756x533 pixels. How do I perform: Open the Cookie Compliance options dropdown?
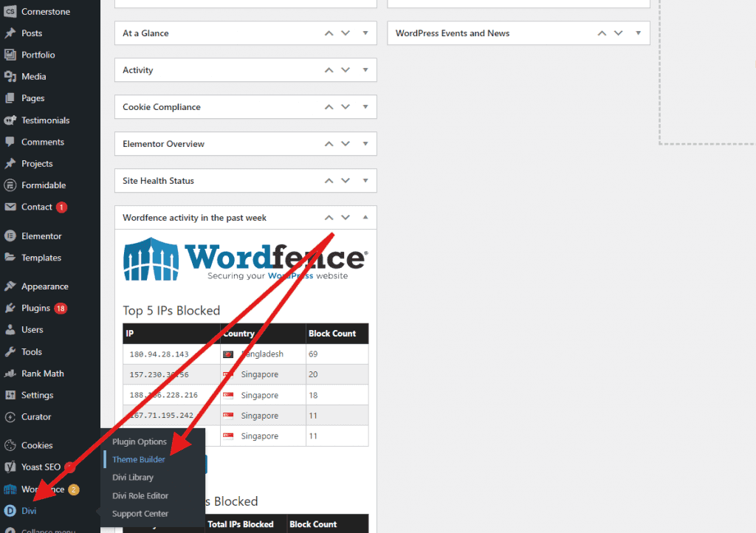(365, 106)
